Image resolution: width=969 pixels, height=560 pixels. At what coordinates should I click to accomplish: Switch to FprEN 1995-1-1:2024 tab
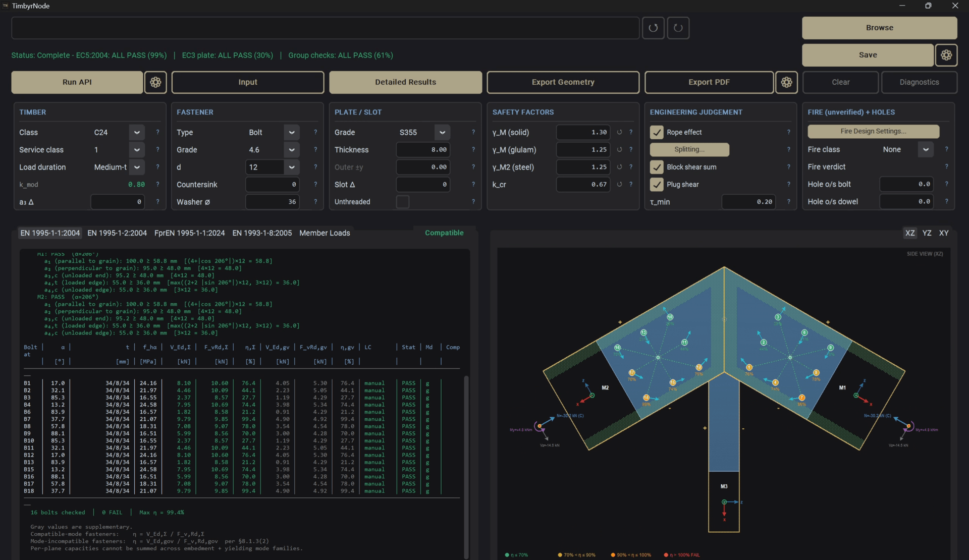click(189, 233)
